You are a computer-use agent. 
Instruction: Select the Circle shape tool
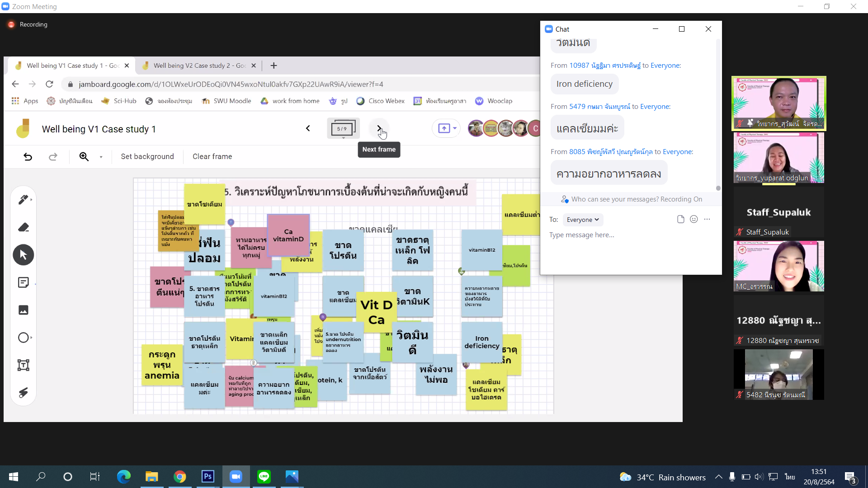23,338
